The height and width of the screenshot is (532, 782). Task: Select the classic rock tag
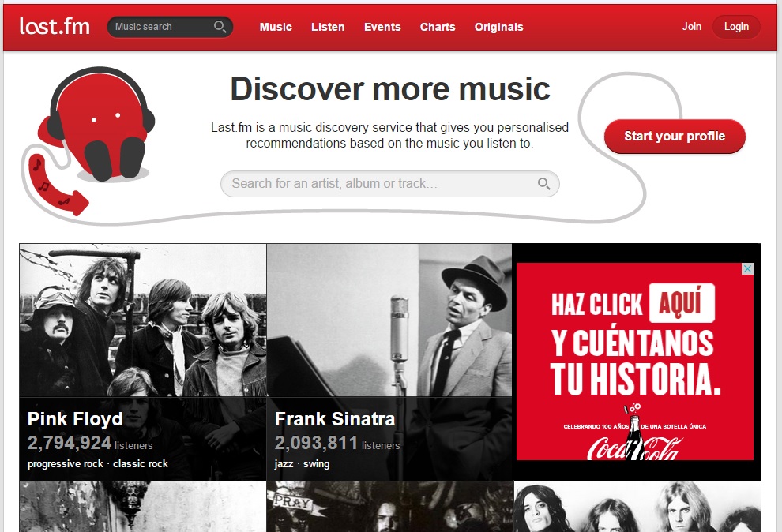tap(140, 464)
